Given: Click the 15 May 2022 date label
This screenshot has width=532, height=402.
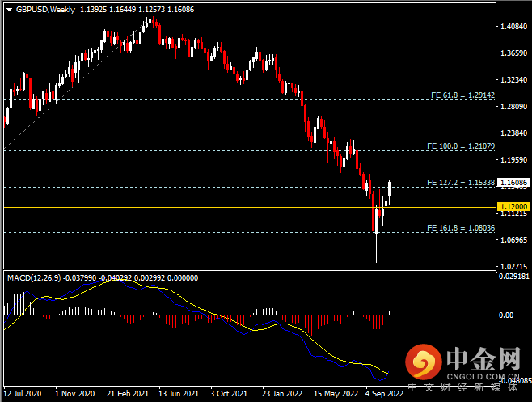Looking at the screenshot, I should (x=336, y=394).
